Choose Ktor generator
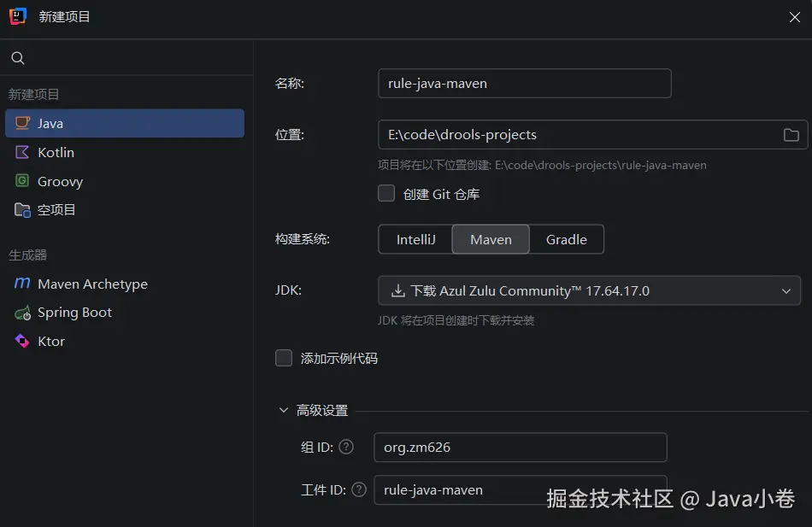The width and height of the screenshot is (812, 527). [125, 341]
